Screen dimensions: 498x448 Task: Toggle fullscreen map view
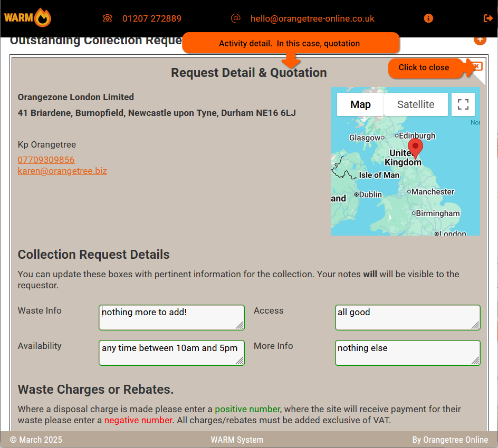click(463, 104)
